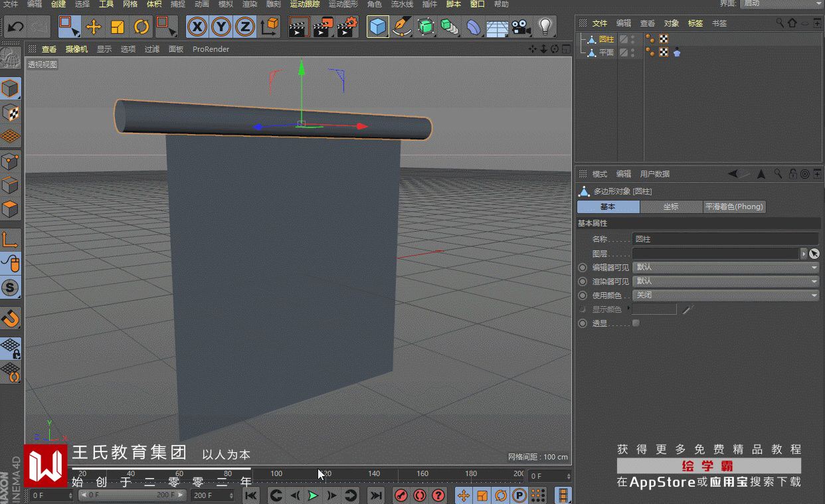Add a Cube primitive object
The width and height of the screenshot is (825, 504).
pos(378,27)
